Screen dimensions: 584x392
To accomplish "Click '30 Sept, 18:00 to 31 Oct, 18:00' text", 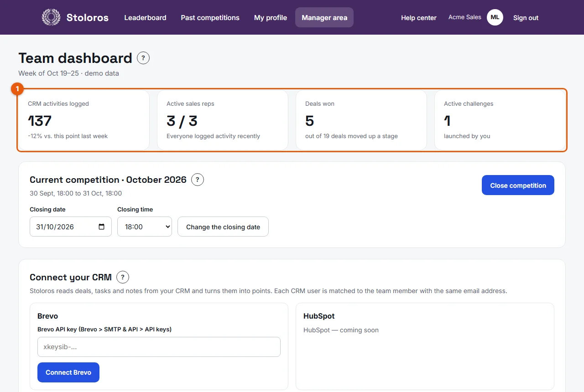I will (x=76, y=193).
